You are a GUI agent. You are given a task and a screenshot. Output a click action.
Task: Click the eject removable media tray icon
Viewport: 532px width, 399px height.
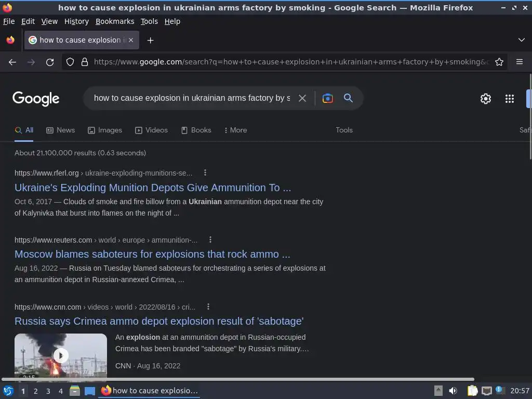(438, 391)
